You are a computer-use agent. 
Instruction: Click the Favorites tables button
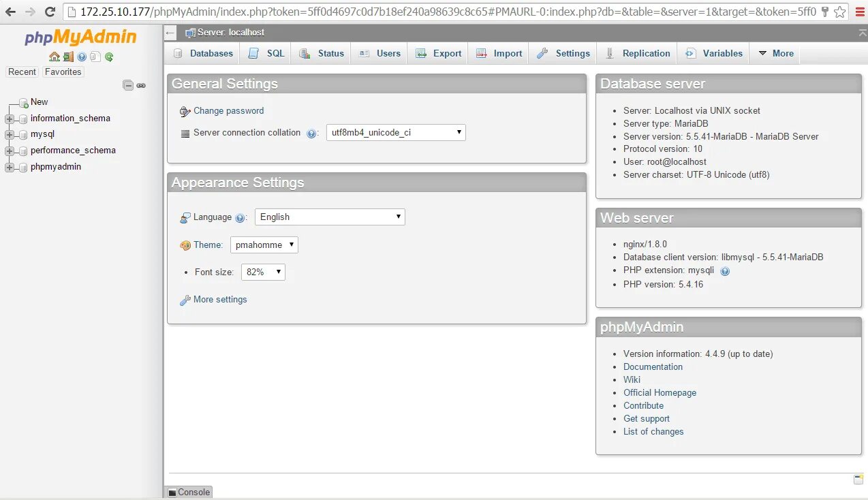(63, 72)
